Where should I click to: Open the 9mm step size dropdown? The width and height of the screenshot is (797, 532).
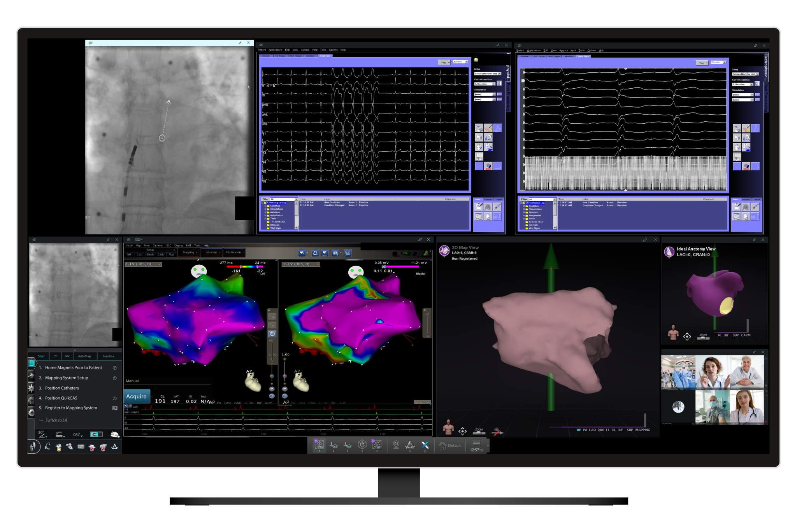(60, 434)
